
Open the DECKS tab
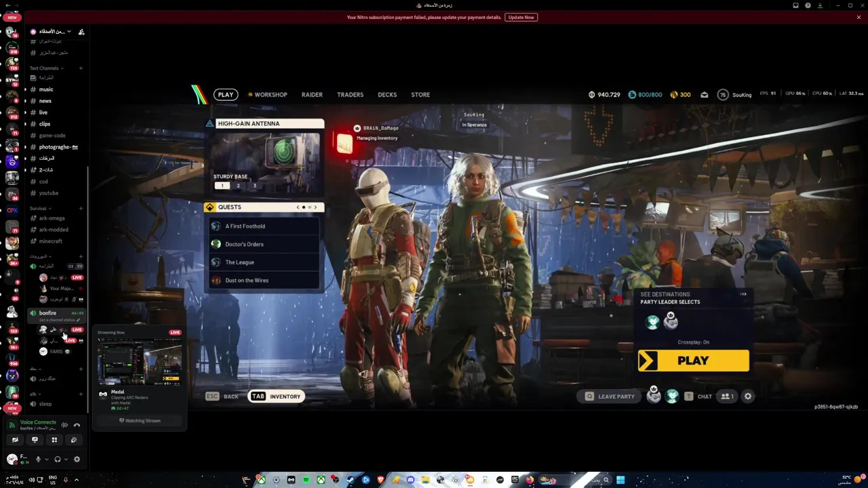coord(387,95)
